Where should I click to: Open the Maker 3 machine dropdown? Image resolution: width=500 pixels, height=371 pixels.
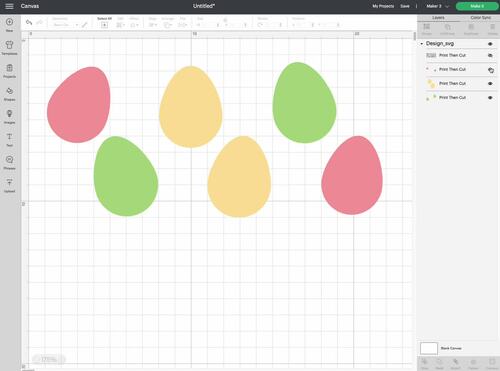pyautogui.click(x=438, y=6)
